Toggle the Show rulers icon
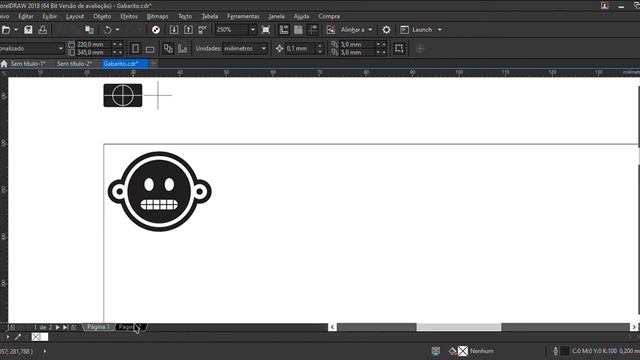 coord(284,30)
